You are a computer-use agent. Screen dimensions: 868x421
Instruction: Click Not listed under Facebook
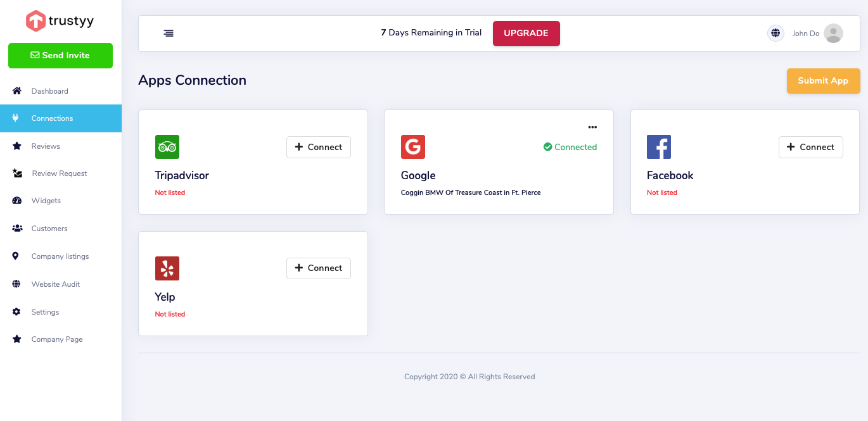pyautogui.click(x=662, y=192)
